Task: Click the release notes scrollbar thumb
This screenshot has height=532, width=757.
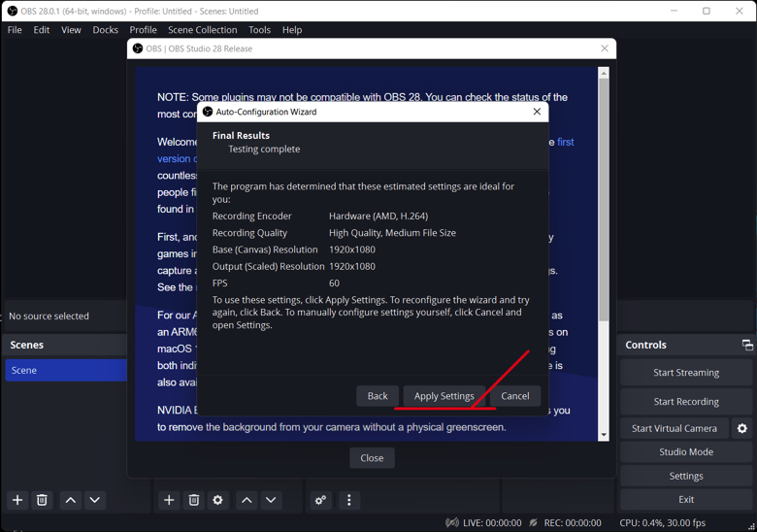Action: (604, 199)
